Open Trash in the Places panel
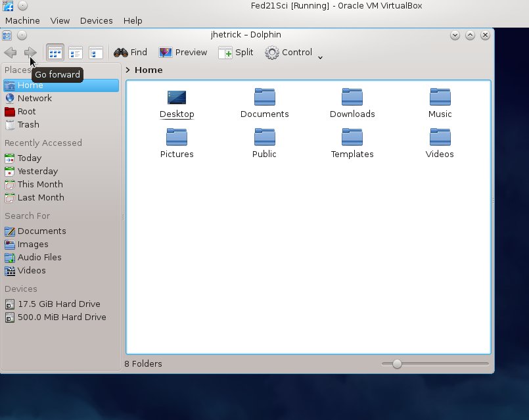This screenshot has height=420, width=529. coord(28,124)
